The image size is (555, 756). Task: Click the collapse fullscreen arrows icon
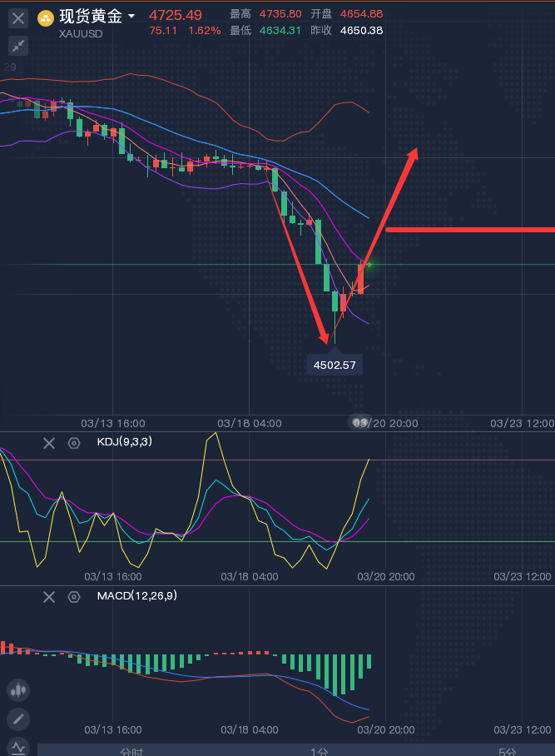[18, 46]
